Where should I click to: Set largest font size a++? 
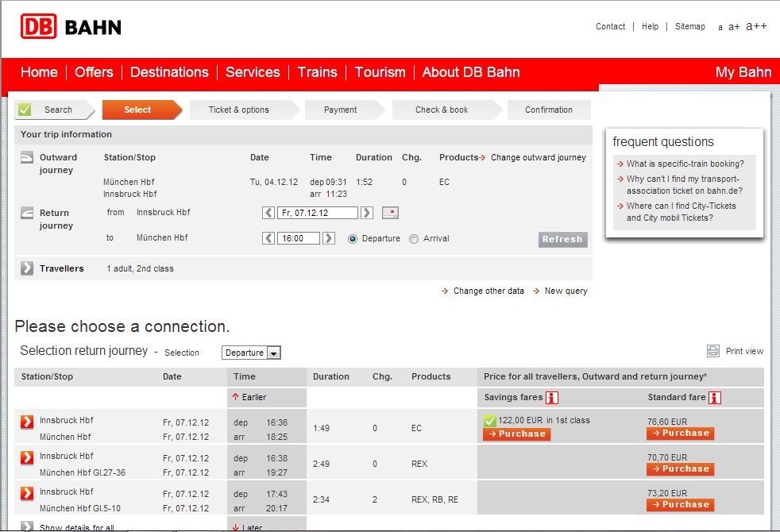pyautogui.click(x=756, y=26)
